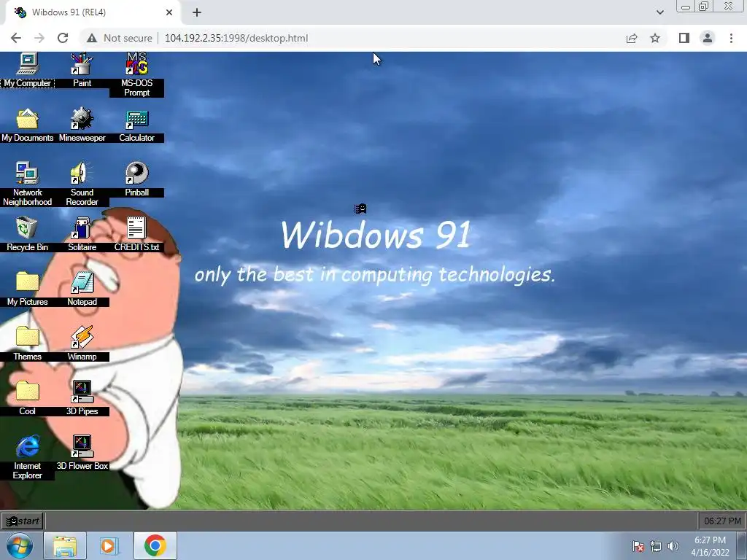Screen dimensions: 747x560
Task: Open the My Pictures folder
Action: (27, 289)
